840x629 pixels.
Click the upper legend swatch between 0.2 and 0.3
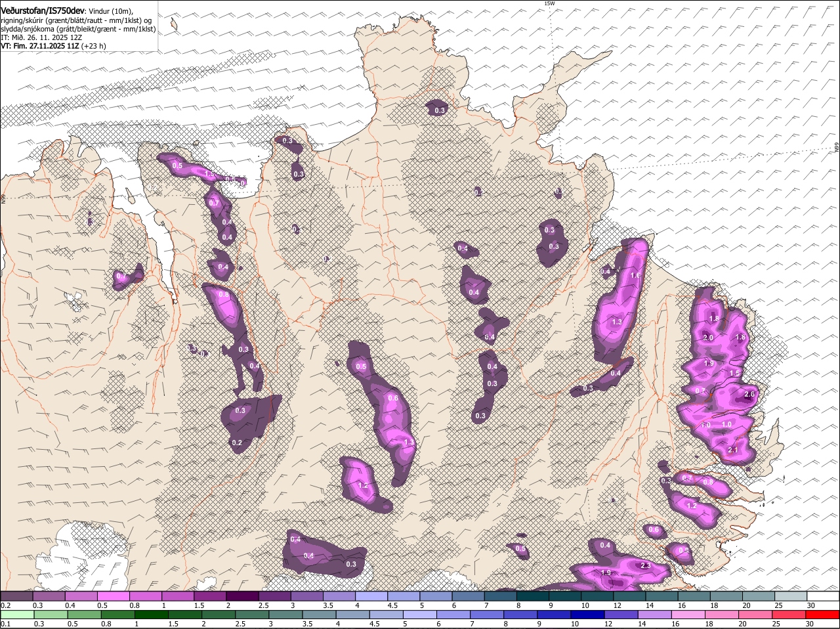pyautogui.click(x=16, y=596)
